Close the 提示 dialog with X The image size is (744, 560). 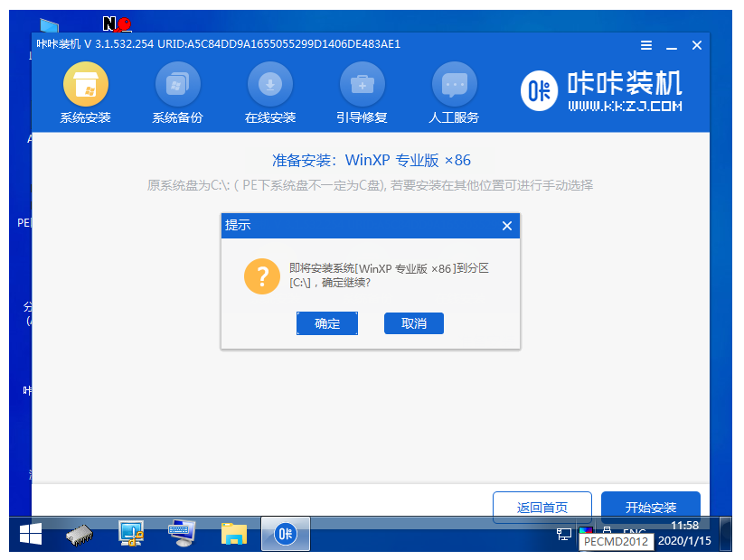[x=506, y=226]
